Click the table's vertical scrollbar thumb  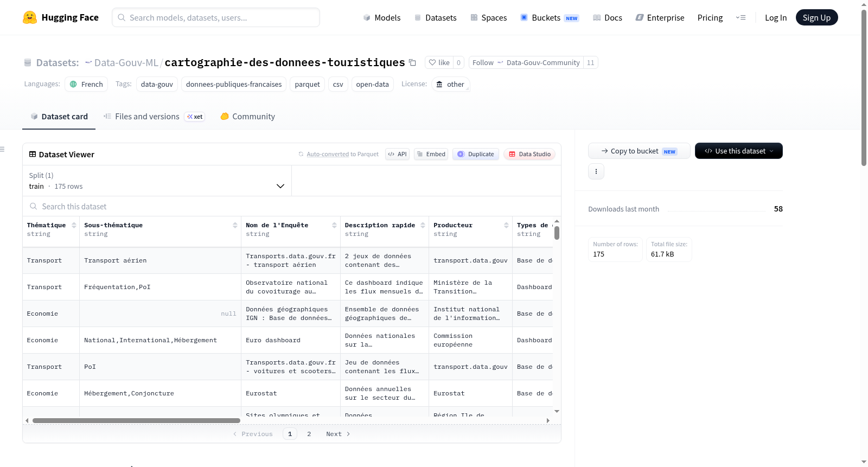(557, 233)
